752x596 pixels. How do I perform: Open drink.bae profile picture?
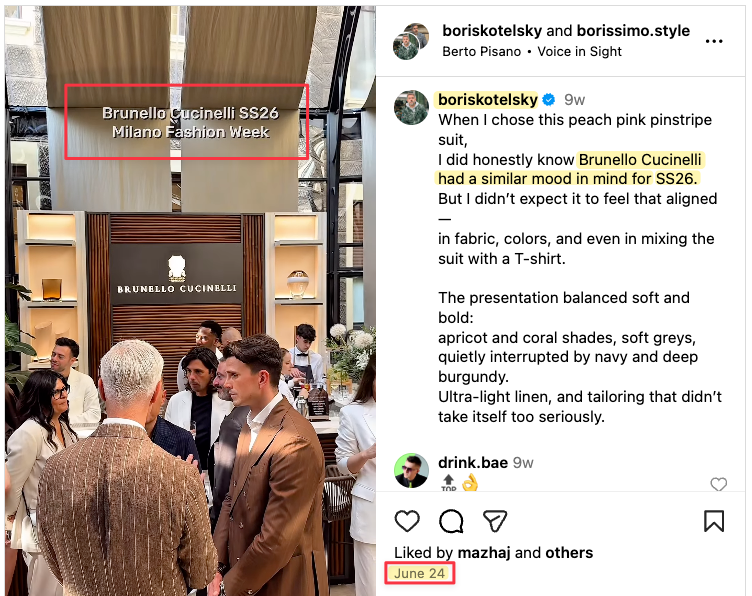coord(411,470)
